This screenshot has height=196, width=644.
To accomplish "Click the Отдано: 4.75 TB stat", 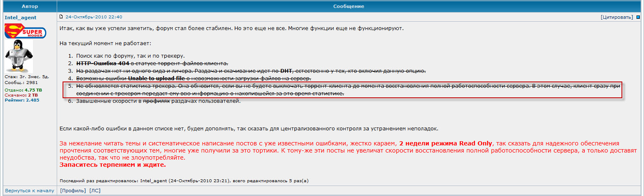I will coord(23,90).
